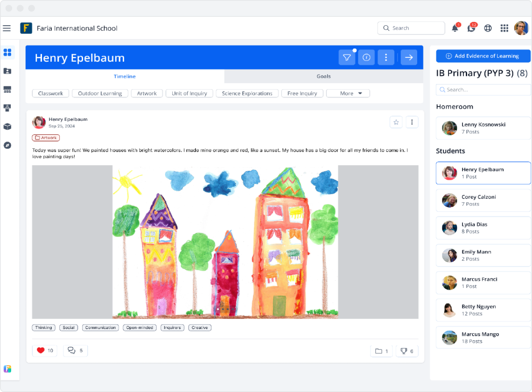Select the Timeline tab

[125, 76]
